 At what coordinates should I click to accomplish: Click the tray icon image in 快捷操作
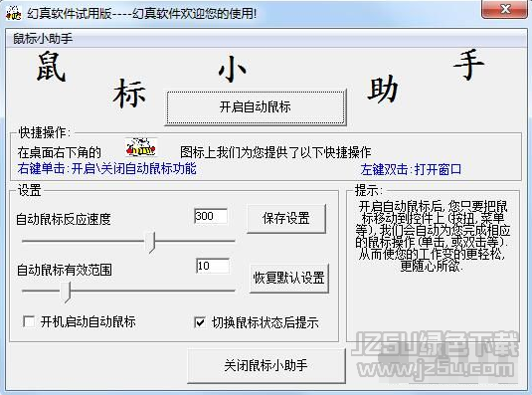pos(141,147)
